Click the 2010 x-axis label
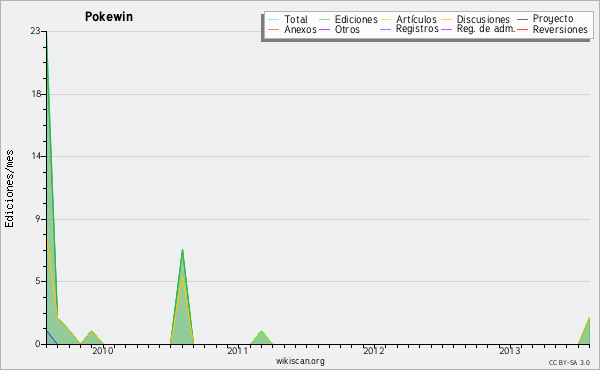The height and width of the screenshot is (370, 600). tap(103, 350)
